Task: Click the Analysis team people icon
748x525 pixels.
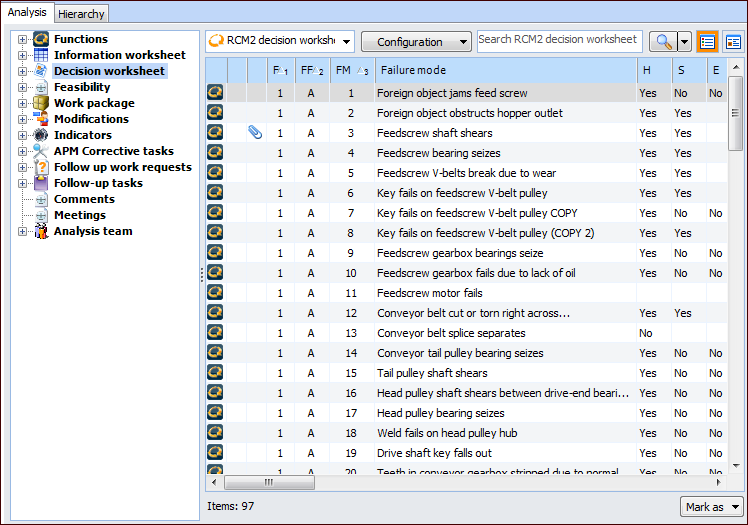Action: 41,231
